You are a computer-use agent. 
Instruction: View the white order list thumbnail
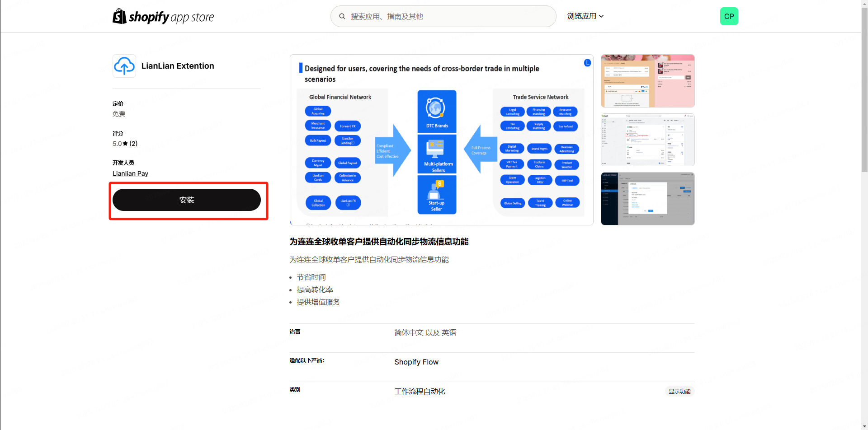[647, 140]
